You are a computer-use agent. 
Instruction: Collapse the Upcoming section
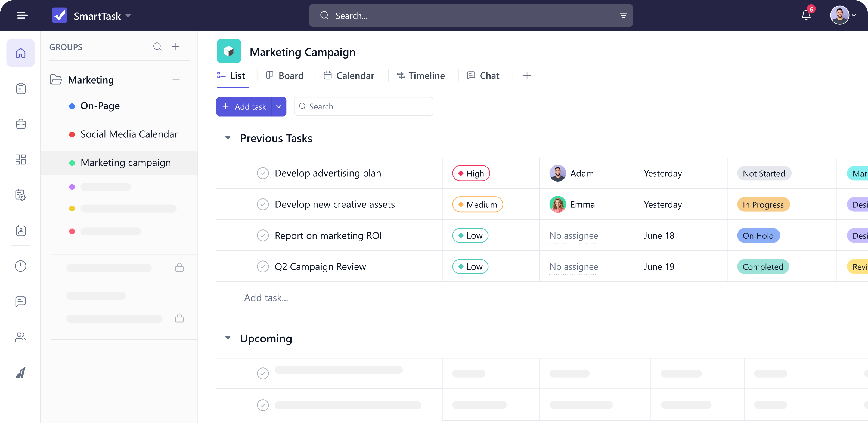point(228,338)
